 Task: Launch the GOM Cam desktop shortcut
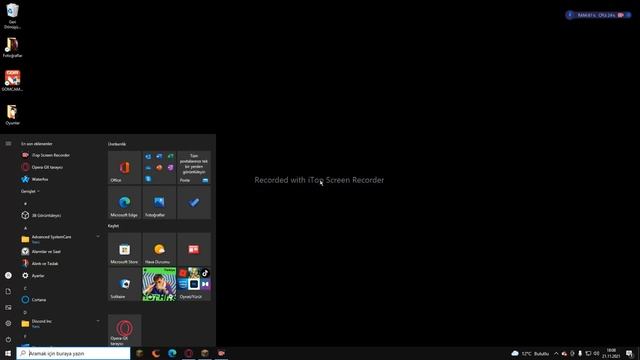pos(12,81)
